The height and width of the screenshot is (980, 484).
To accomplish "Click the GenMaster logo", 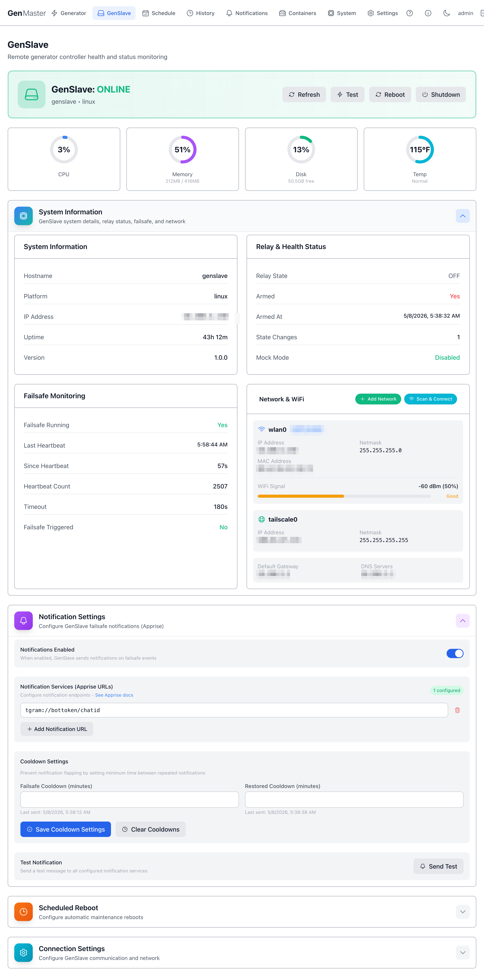I will pyautogui.click(x=27, y=13).
